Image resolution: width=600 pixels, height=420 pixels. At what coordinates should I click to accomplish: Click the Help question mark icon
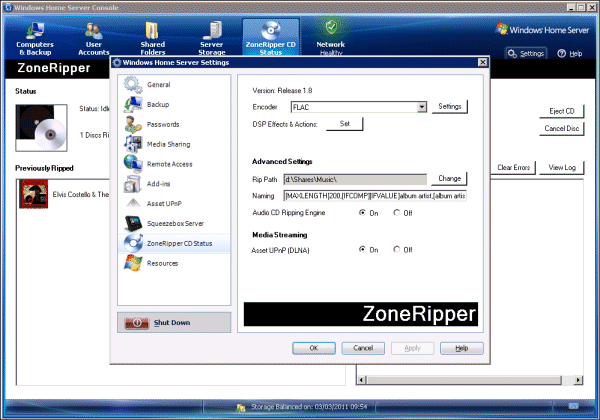pyautogui.click(x=561, y=54)
